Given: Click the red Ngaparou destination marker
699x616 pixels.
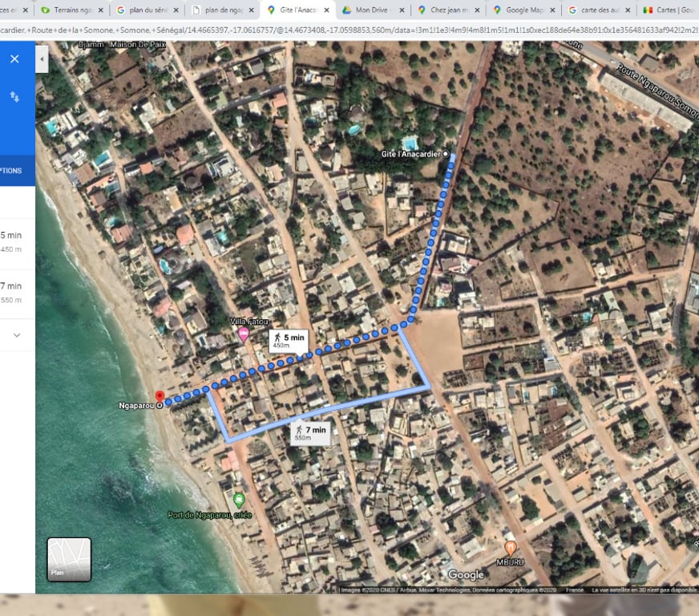Looking at the screenshot, I should click(161, 396).
